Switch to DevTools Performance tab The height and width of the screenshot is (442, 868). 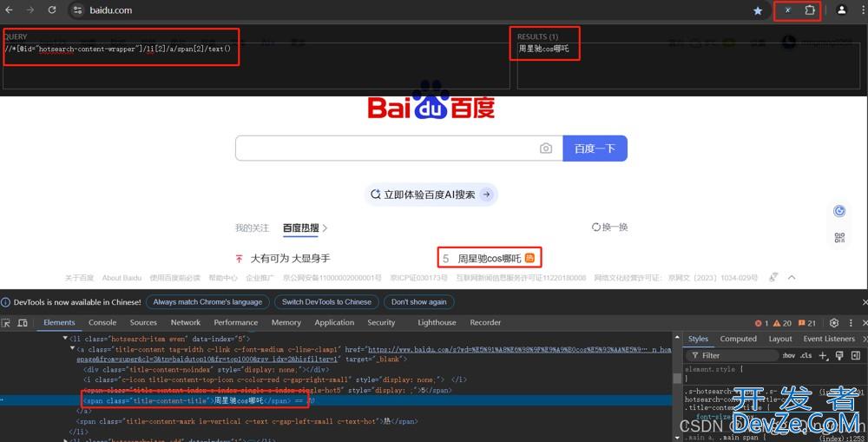point(236,322)
